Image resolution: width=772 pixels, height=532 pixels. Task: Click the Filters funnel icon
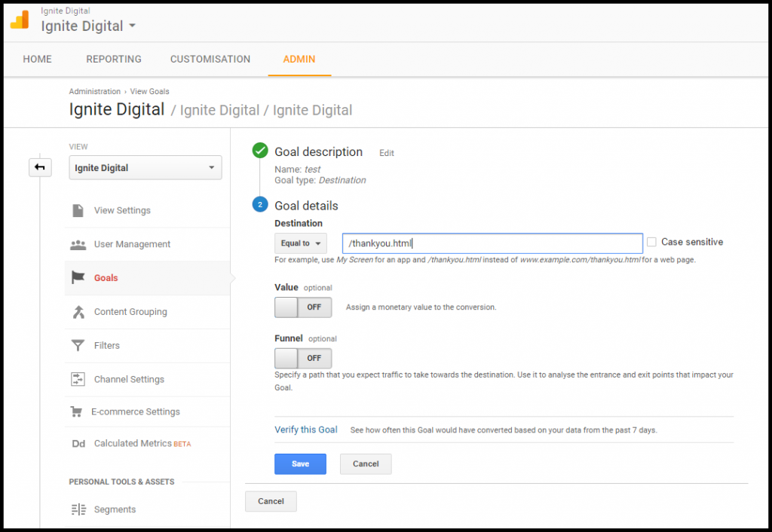pos(78,346)
